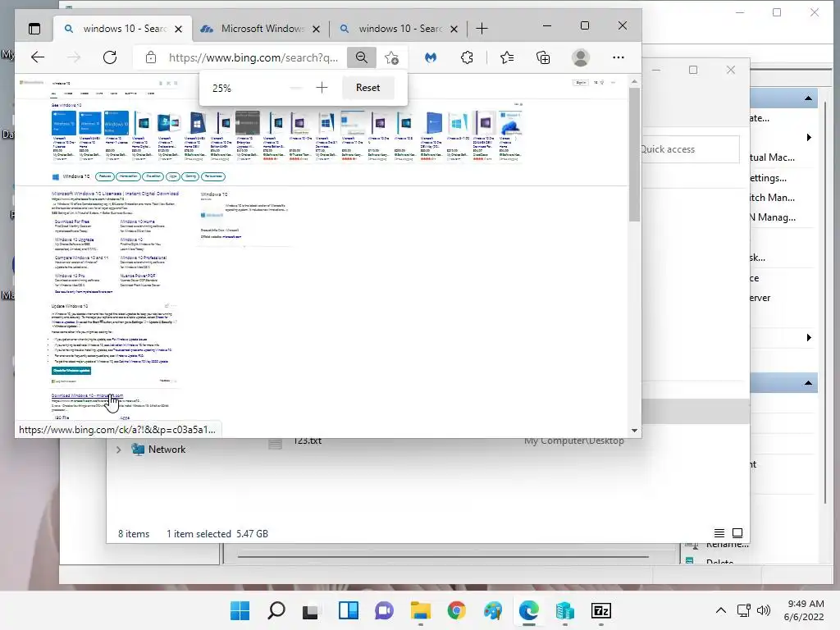
Task: Click the zoom magnifier icon in address bar
Action: pyautogui.click(x=362, y=57)
